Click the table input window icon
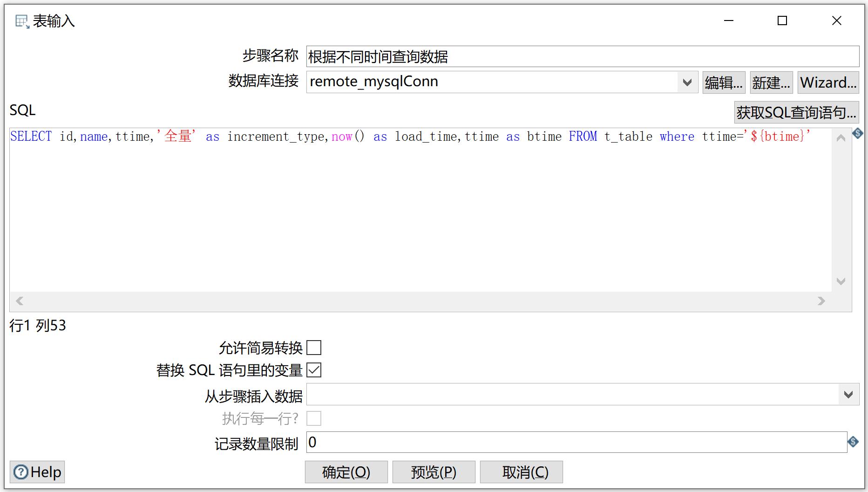 click(22, 21)
